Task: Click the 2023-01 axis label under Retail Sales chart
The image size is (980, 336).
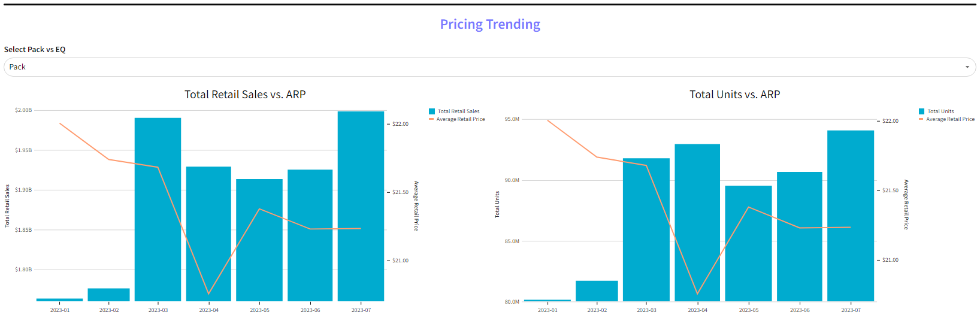Action: pos(60,310)
